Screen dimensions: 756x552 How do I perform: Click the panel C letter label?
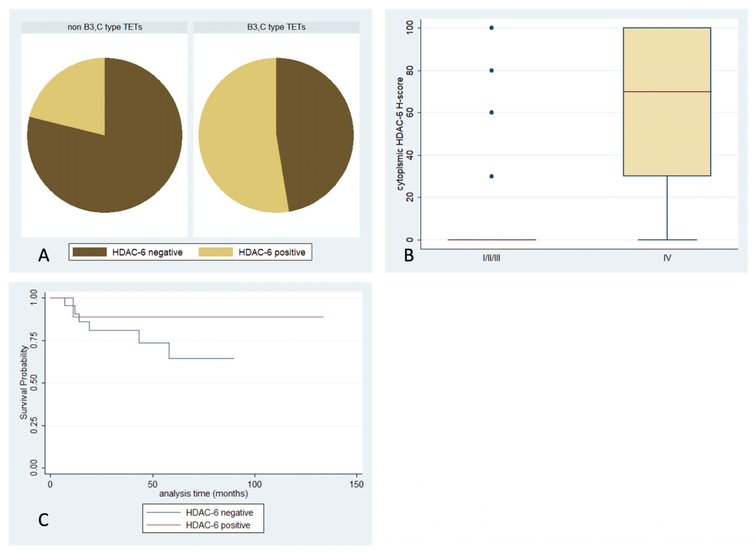tap(44, 520)
